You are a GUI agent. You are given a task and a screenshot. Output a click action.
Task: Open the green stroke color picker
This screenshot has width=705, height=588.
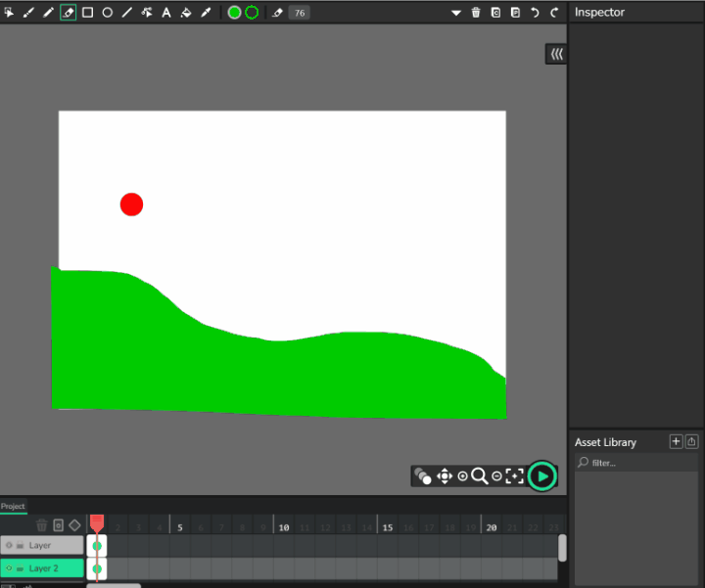coord(252,13)
